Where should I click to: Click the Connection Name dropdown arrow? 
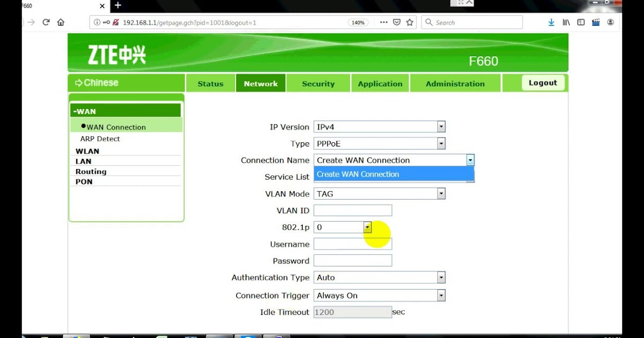point(470,160)
